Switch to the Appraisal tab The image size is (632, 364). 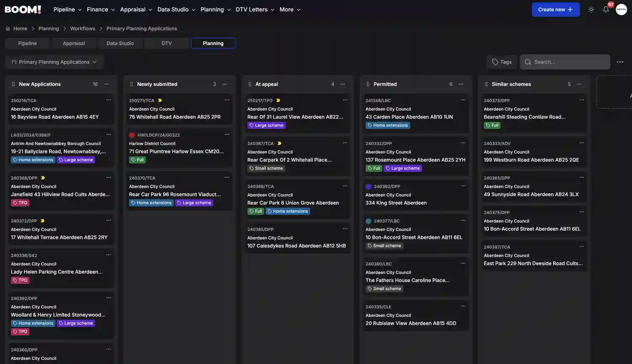tap(74, 43)
